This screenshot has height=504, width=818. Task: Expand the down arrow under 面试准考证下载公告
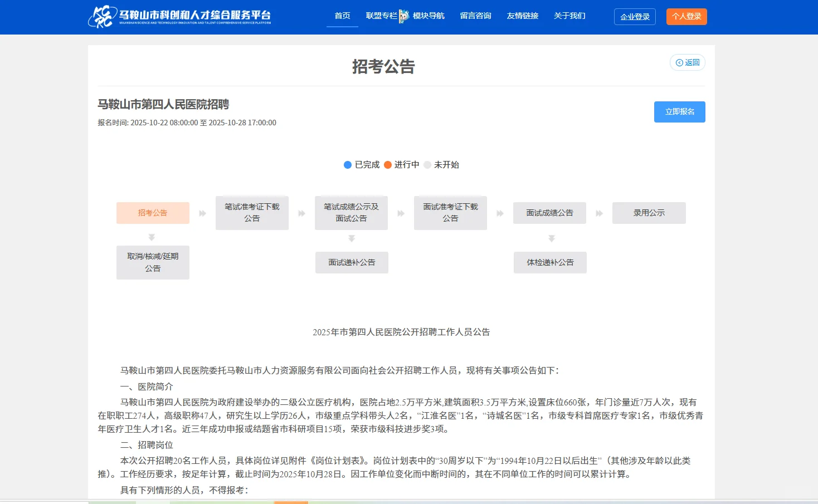(551, 238)
